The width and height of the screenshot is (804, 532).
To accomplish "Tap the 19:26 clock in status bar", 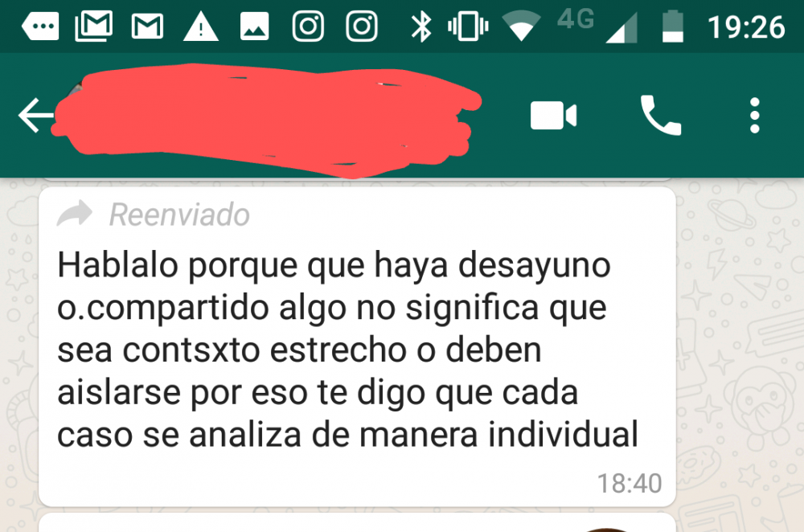I will (x=746, y=27).
